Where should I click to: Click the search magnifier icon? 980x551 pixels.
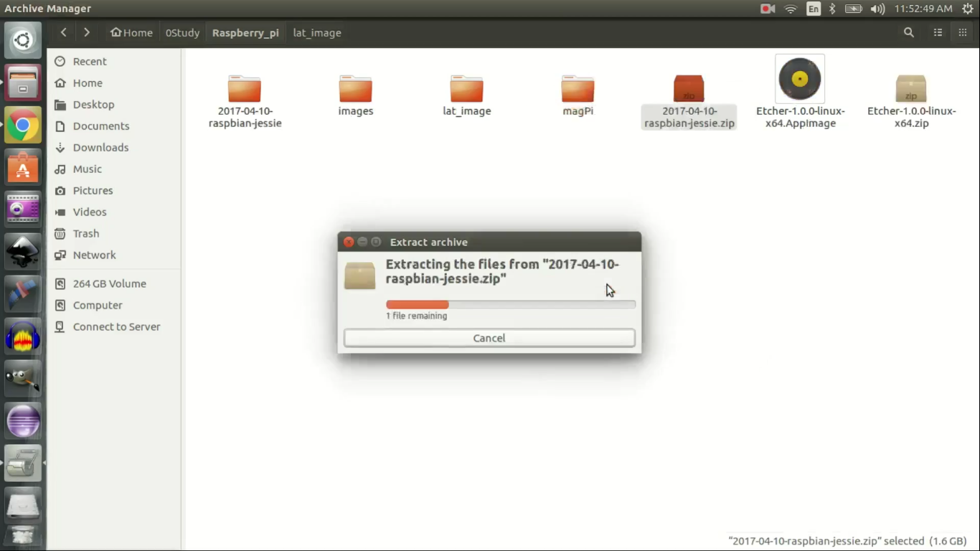pos(909,32)
